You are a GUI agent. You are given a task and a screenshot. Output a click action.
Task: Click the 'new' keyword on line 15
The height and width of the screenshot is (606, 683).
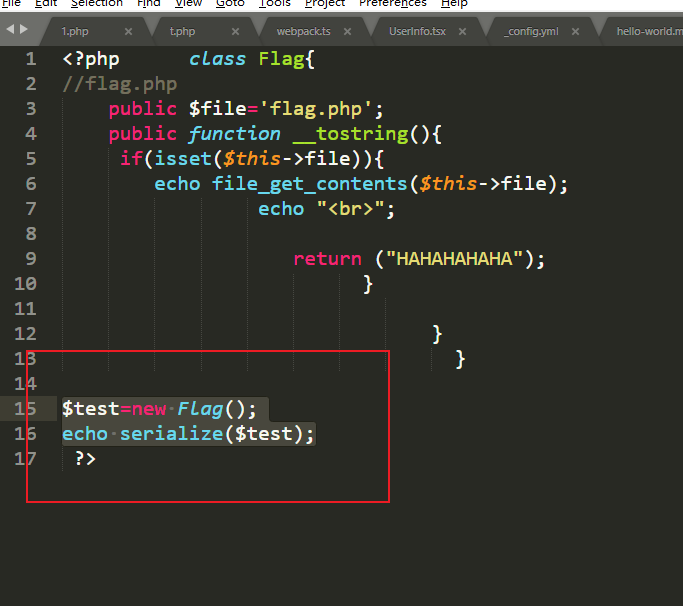tap(149, 410)
